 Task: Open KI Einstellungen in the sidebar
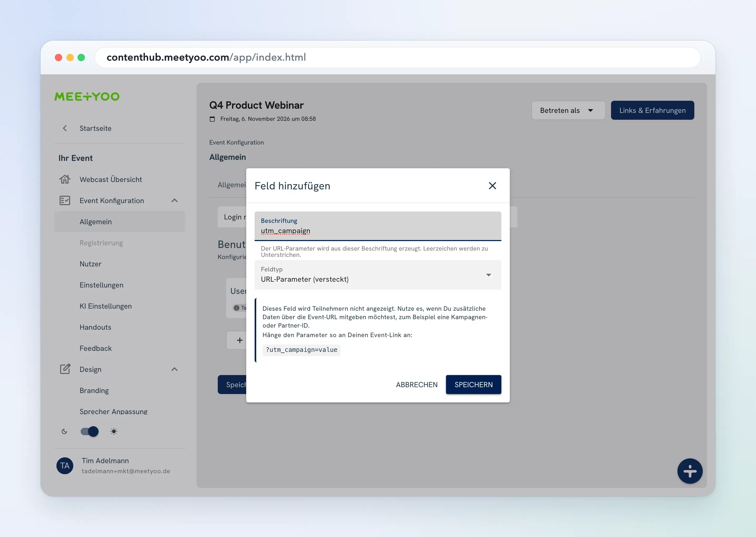[106, 306]
